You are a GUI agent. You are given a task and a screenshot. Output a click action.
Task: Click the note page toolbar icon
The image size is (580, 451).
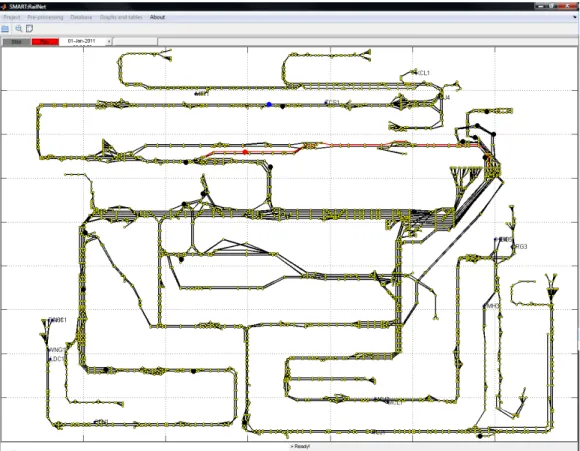pyautogui.click(x=30, y=28)
